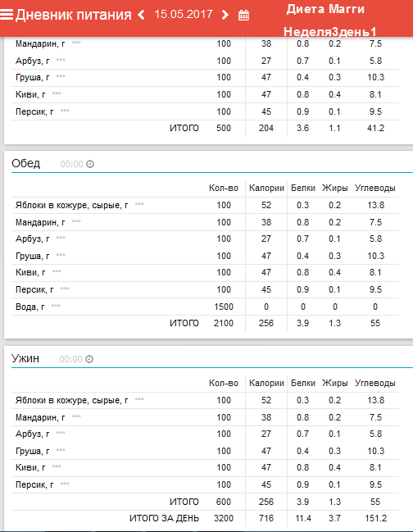Open options dots for Персик in Ужин
This screenshot has height=532, width=413.
65,484
